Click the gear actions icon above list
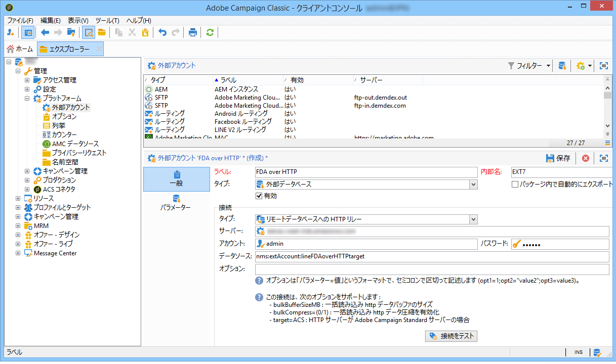 point(580,66)
